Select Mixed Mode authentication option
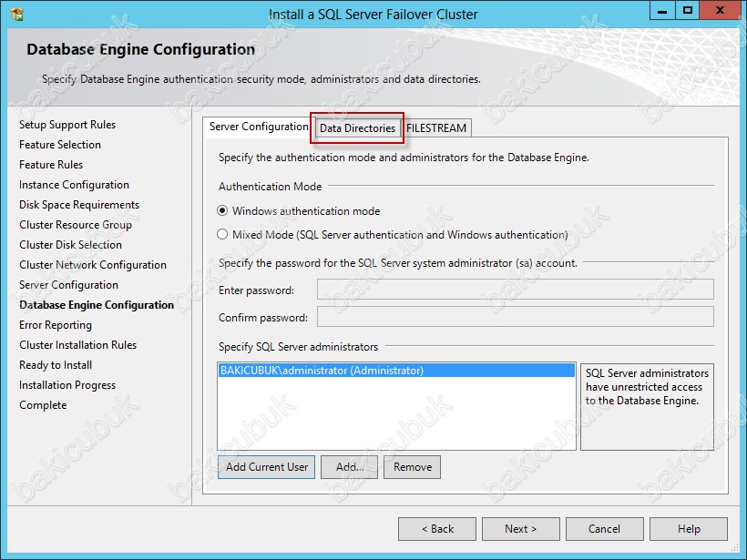Image resolution: width=747 pixels, height=560 pixels. pyautogui.click(x=223, y=235)
